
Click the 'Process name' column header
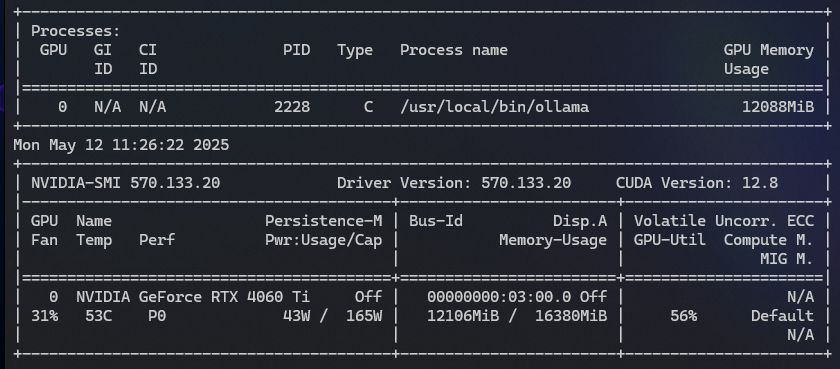(x=454, y=50)
